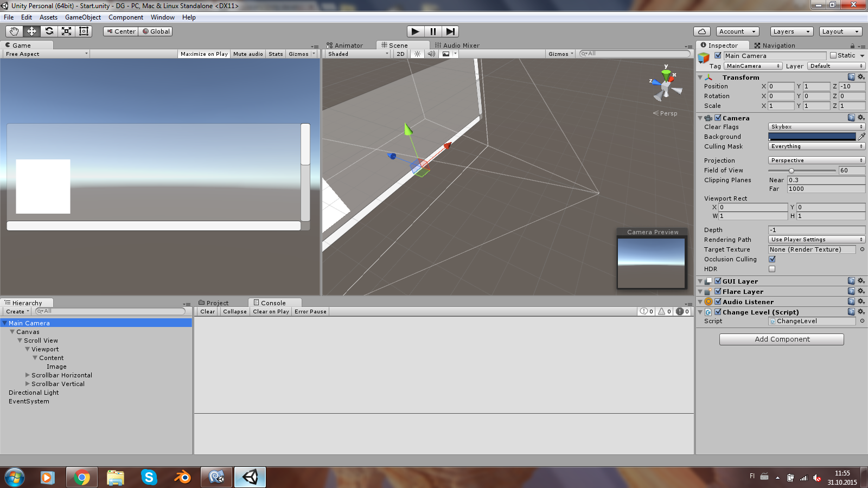The width and height of the screenshot is (868, 488).
Task: Open the Clear Flags dropdown
Action: 816,127
